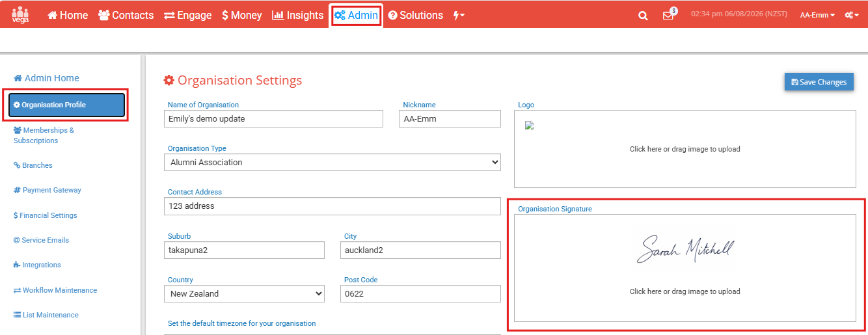Open Memberships & Subscriptions settings
The height and width of the screenshot is (335, 868).
point(44,135)
